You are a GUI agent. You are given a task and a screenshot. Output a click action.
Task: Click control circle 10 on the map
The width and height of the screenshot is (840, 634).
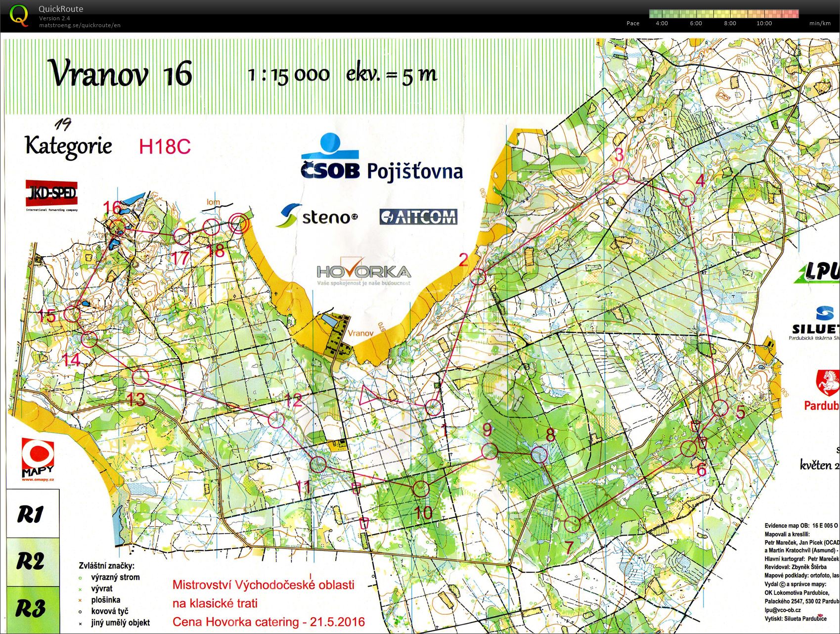pyautogui.click(x=421, y=489)
